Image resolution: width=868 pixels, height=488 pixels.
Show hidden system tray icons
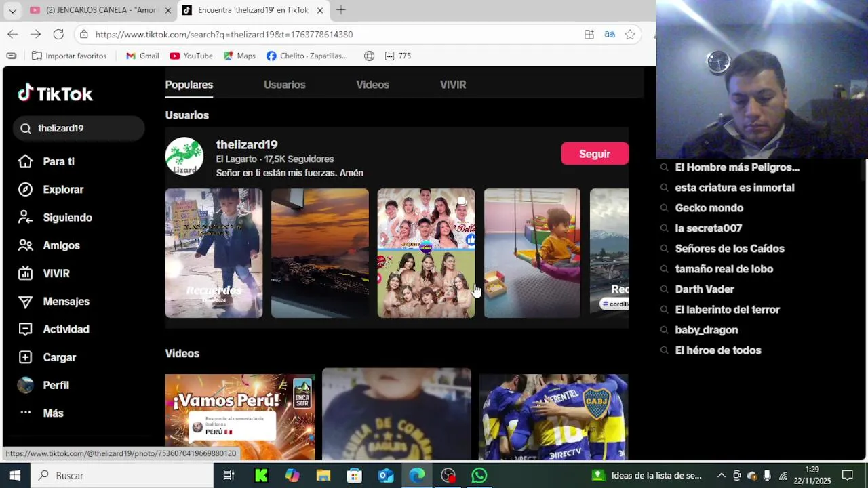tap(722, 476)
